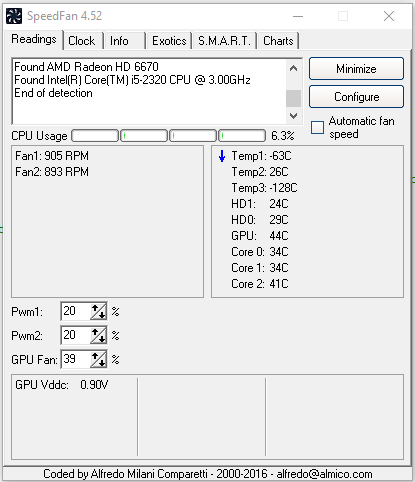Click the fourth CPU Usage bar
Image resolution: width=415 pixels, height=482 pixels.
click(x=242, y=136)
